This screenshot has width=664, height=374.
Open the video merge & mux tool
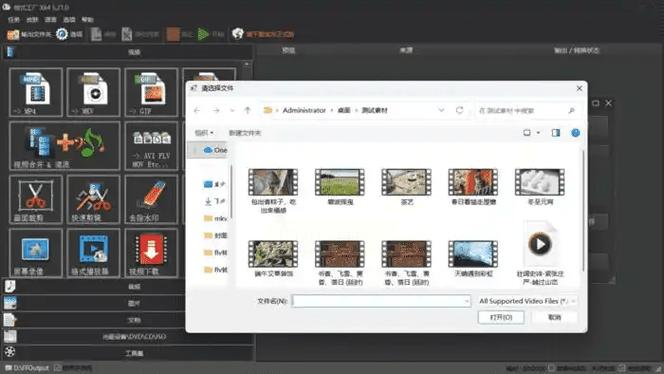point(64,146)
